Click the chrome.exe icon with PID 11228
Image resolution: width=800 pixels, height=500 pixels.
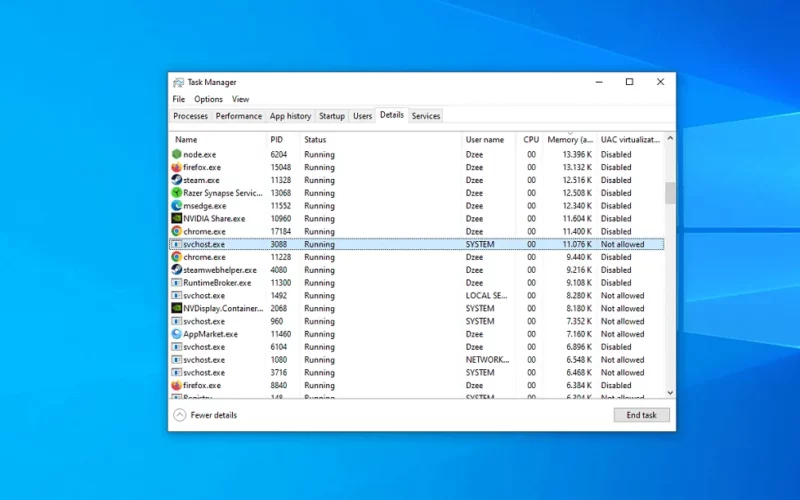pos(177,257)
